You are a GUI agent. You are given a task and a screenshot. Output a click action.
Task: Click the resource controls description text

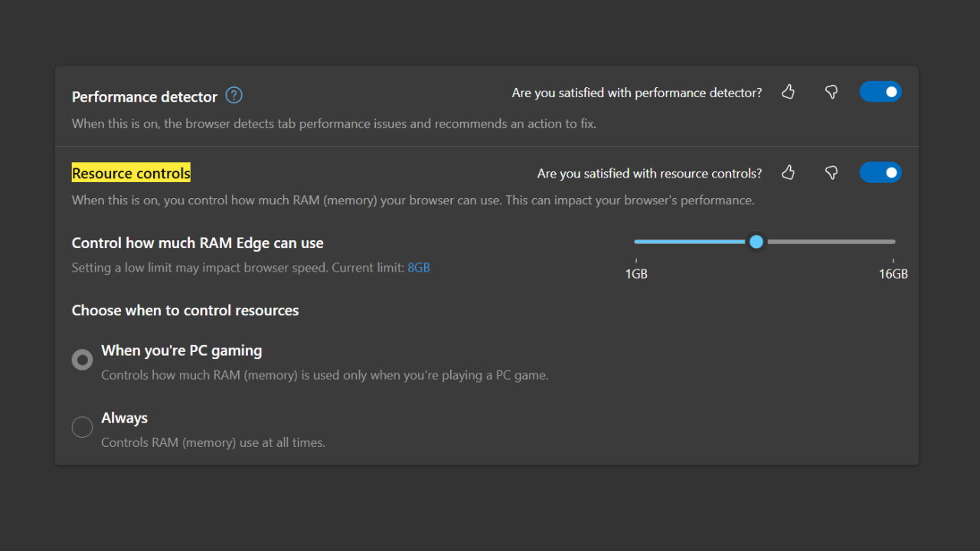click(x=412, y=200)
